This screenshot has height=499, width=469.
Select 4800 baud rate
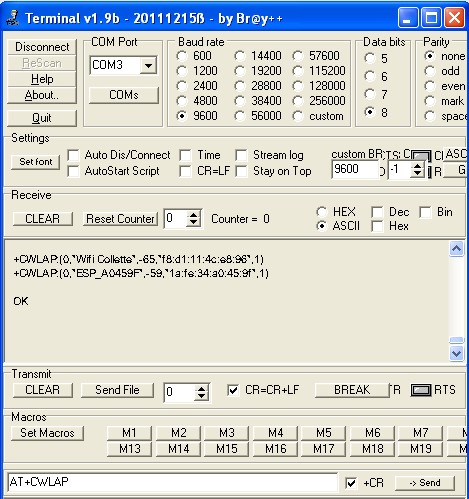182,101
